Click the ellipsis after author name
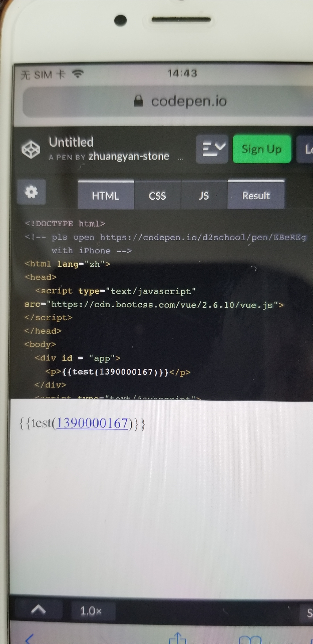313x644 pixels. pos(180,158)
